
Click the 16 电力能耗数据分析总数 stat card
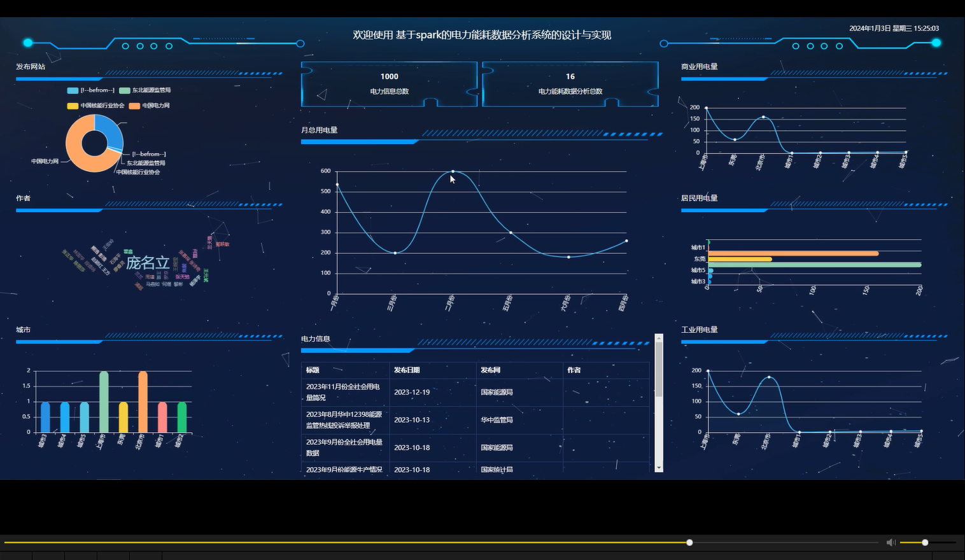click(570, 84)
